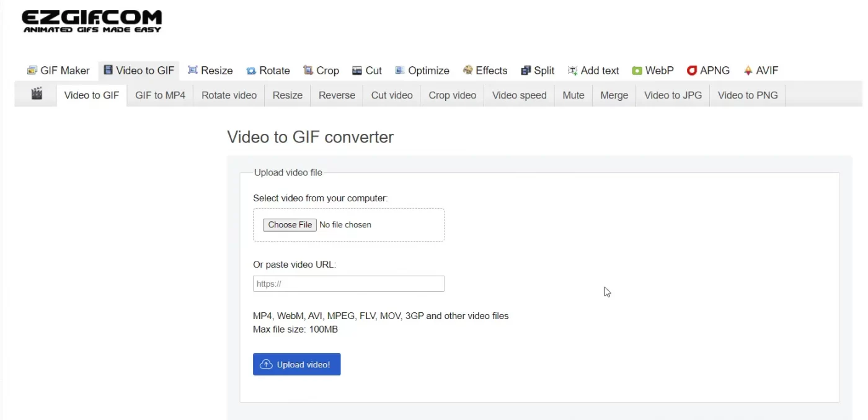Click the Resize icon in top menu

pyautogui.click(x=193, y=71)
